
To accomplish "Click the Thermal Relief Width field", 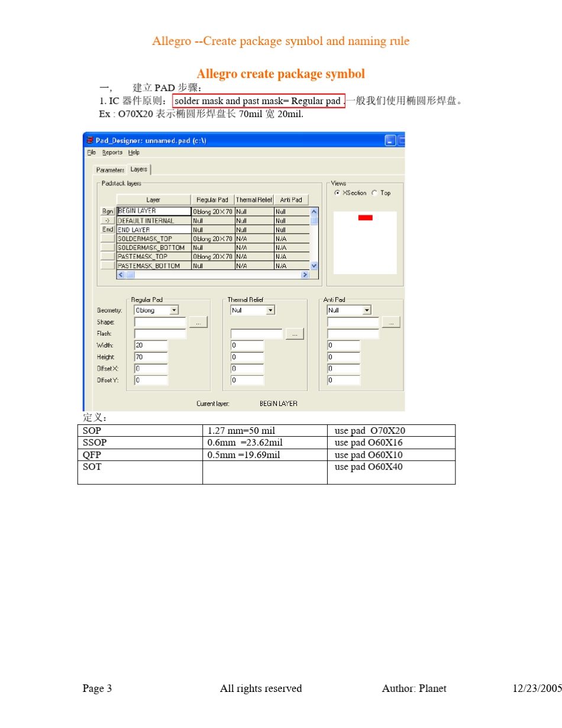I will point(247,345).
